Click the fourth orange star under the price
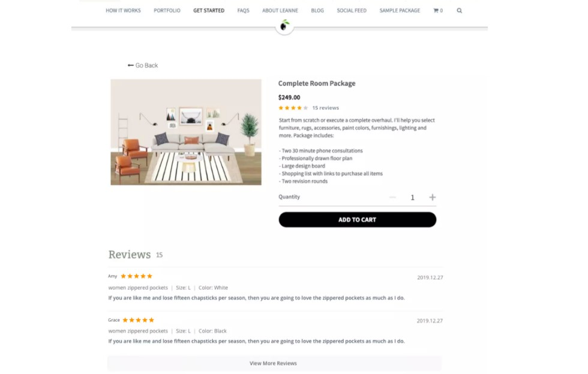The image size is (588, 374). 298,108
